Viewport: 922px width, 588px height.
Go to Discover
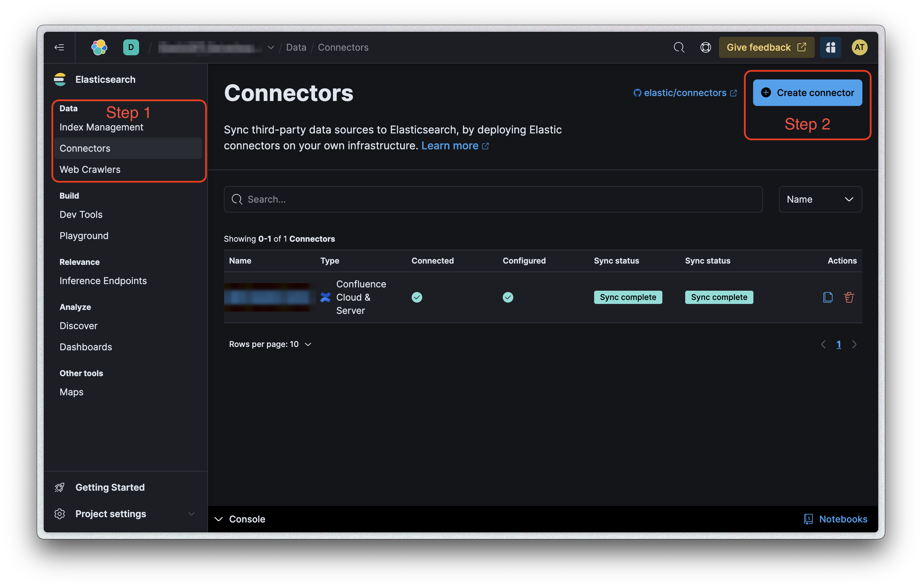coord(78,326)
